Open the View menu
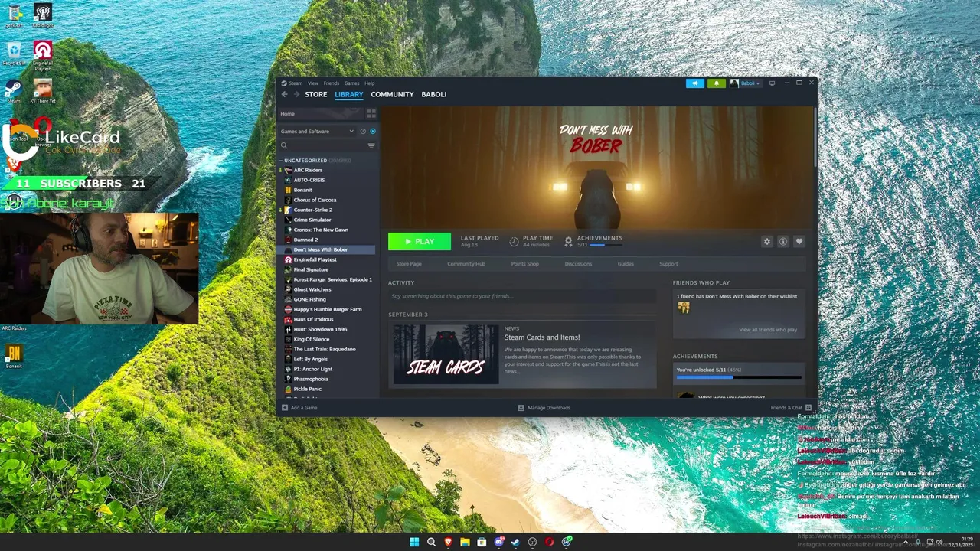The height and width of the screenshot is (551, 980). pyautogui.click(x=313, y=83)
